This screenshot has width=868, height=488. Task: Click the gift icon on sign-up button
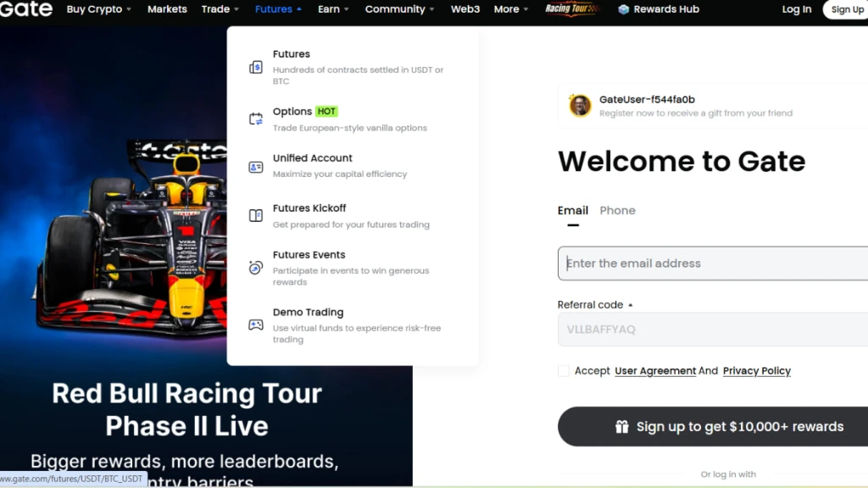[621, 427]
